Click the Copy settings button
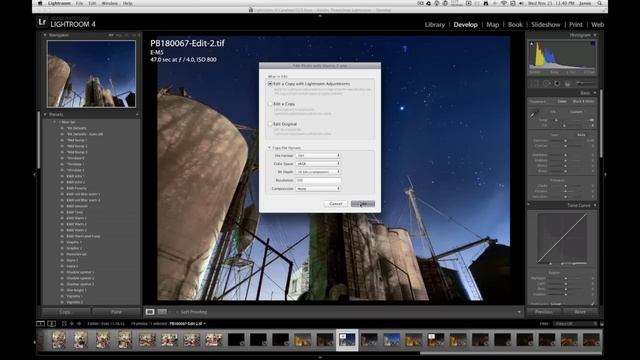Viewport: 640px width, 360px height. tap(65, 312)
